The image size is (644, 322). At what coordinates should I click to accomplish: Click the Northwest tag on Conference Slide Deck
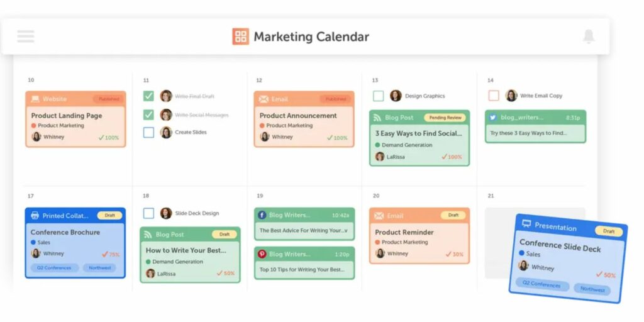tap(592, 289)
